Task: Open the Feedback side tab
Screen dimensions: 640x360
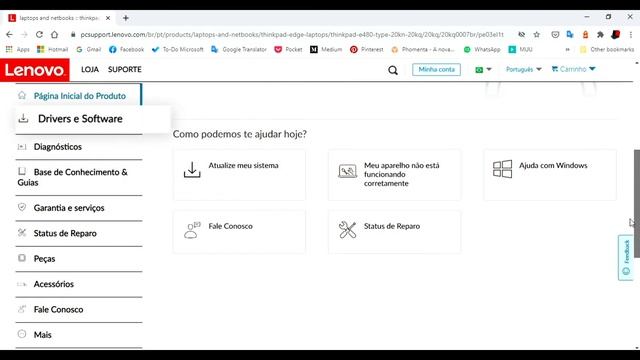Action: [626, 258]
